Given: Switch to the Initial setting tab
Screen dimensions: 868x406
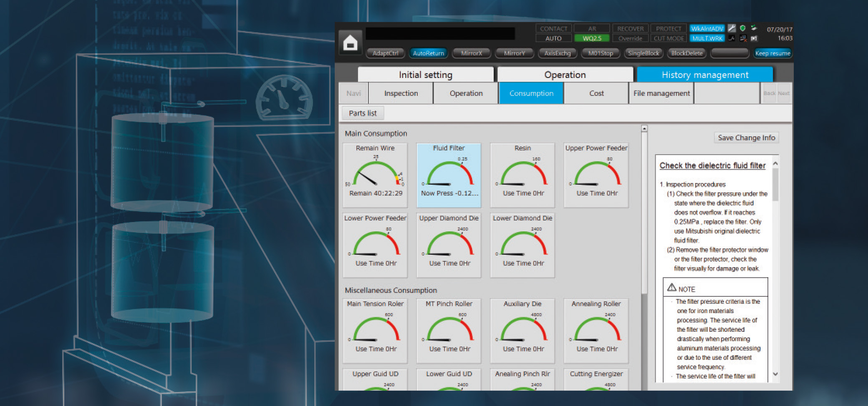Looking at the screenshot, I should coord(425,75).
